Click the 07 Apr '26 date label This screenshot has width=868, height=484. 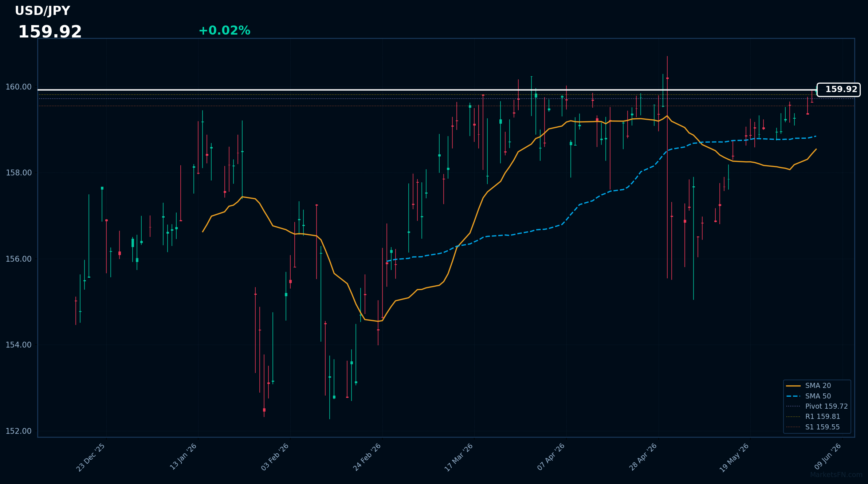point(551,457)
